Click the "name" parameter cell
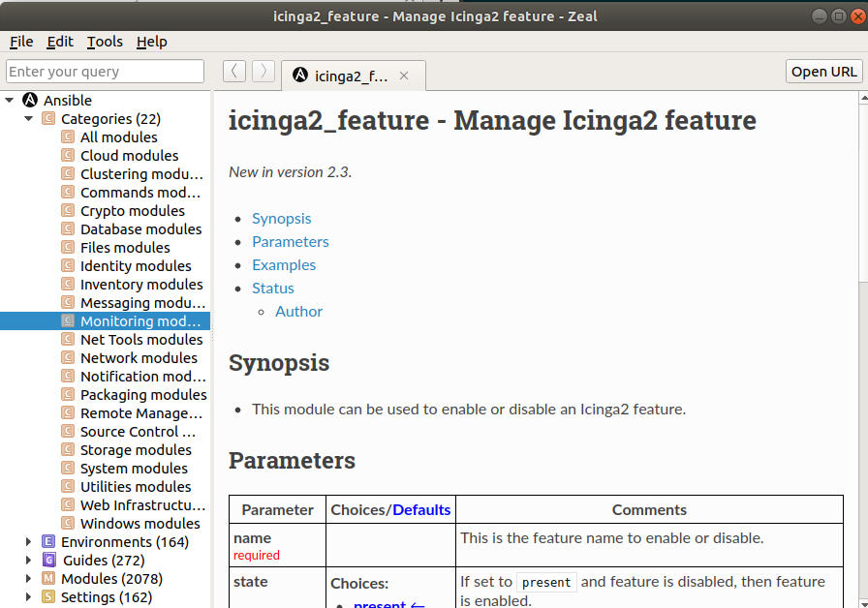 click(x=277, y=545)
